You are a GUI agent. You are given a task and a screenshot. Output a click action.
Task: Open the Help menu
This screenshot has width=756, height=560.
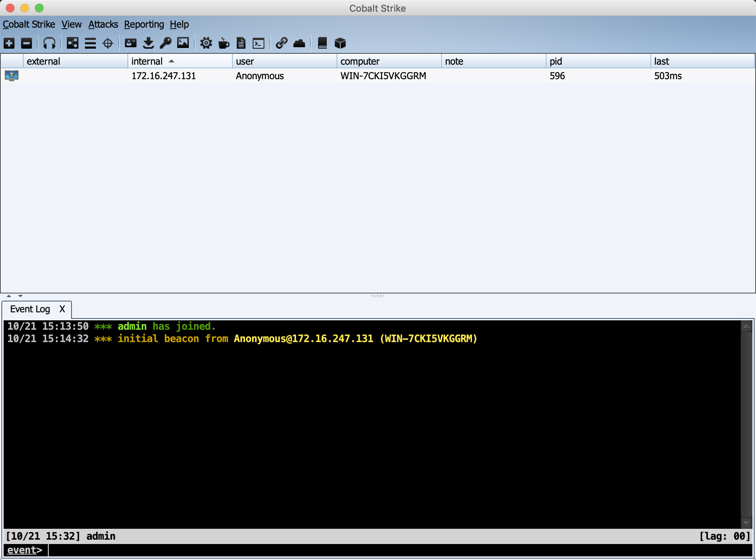(179, 24)
